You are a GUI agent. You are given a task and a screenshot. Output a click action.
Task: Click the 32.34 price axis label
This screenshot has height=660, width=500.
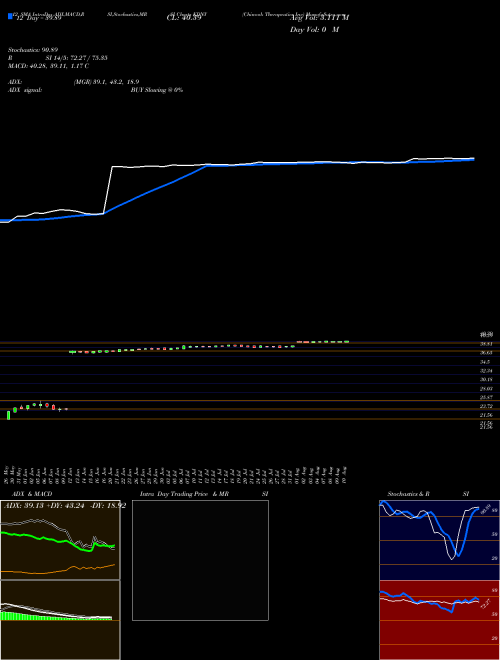487,371
